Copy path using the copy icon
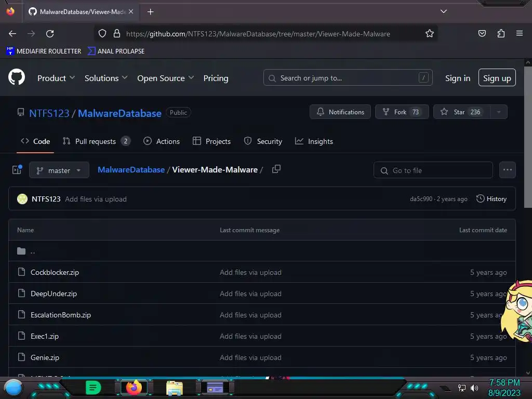 click(x=276, y=169)
